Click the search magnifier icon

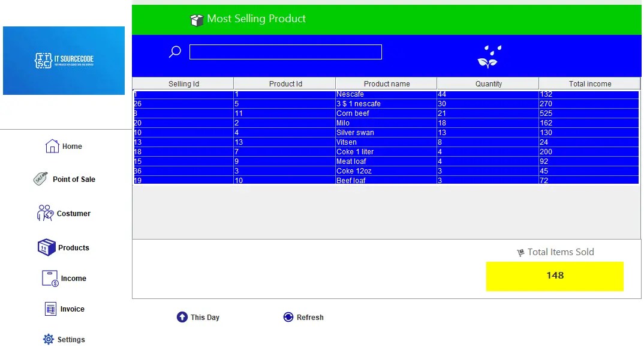tap(174, 52)
